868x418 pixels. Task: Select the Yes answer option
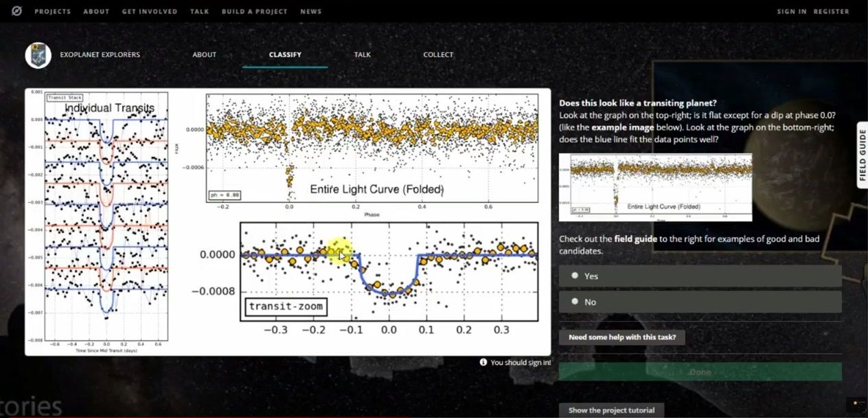(700, 276)
